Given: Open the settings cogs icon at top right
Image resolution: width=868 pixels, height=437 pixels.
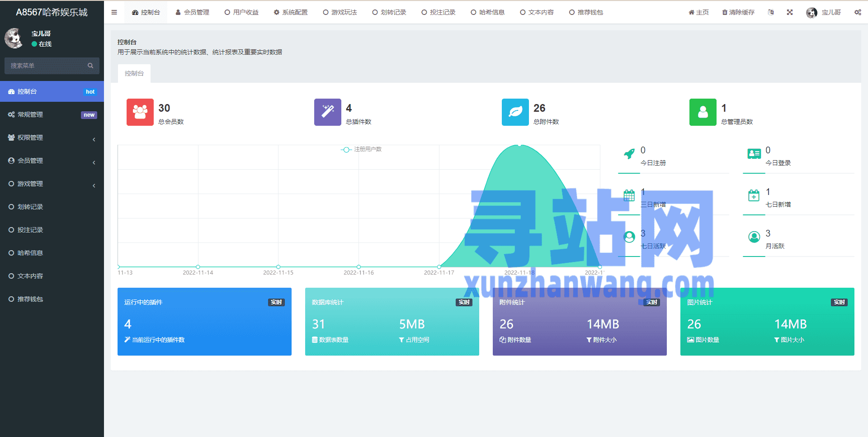Looking at the screenshot, I should (858, 12).
